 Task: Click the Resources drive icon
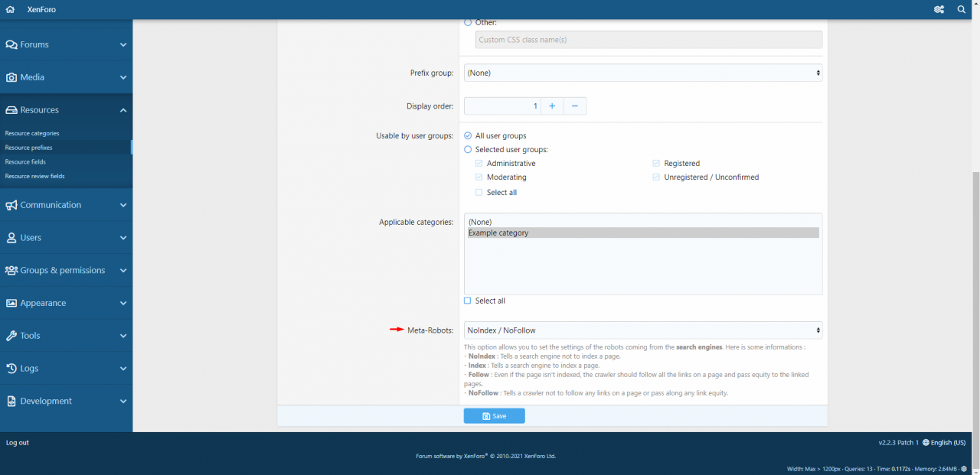tap(11, 110)
